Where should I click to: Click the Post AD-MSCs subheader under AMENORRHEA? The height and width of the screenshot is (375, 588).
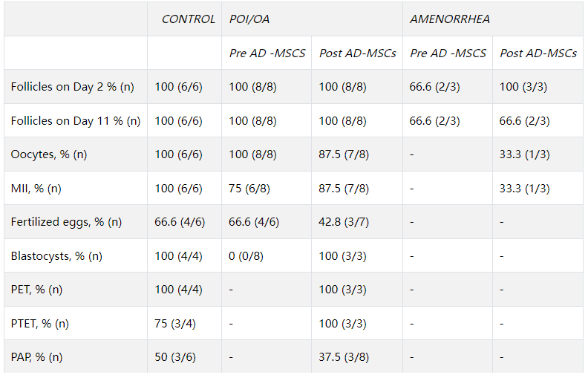pyautogui.click(x=538, y=53)
